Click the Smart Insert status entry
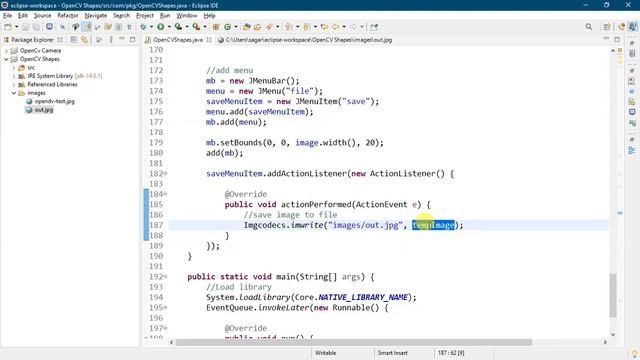This screenshot has width=640, height=360. tap(392, 353)
